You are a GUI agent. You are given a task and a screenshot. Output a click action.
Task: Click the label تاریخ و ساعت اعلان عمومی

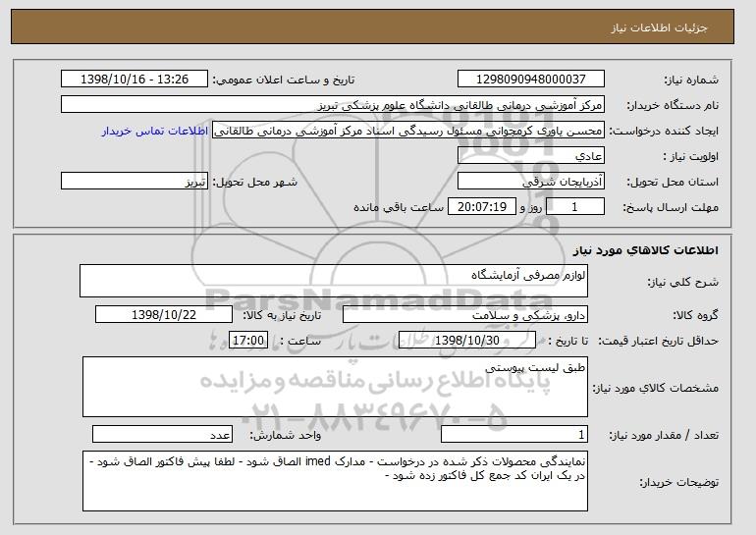pyautogui.click(x=284, y=80)
